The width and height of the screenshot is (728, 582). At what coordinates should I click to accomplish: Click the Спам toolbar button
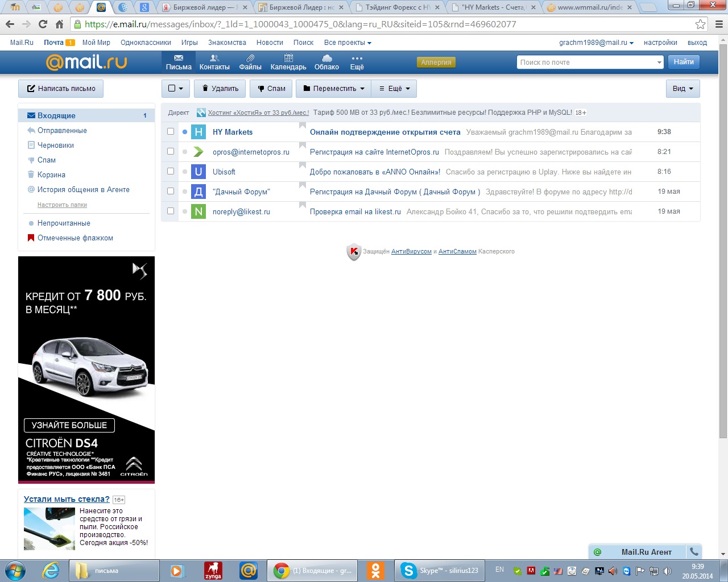(x=271, y=89)
